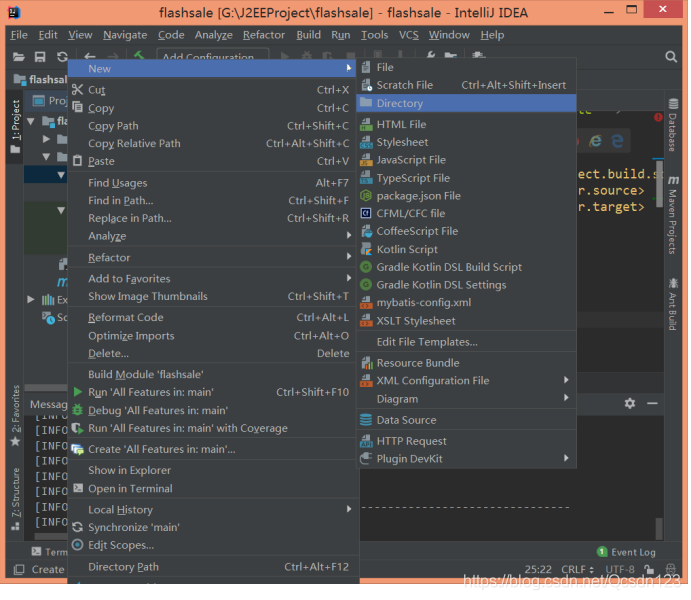Viewport: 691px width, 600px height.
Task: Open Add Configuration dropdown
Action: tap(212, 55)
